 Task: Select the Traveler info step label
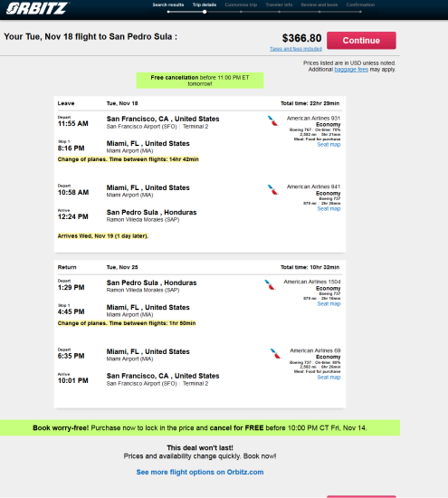[279, 5]
